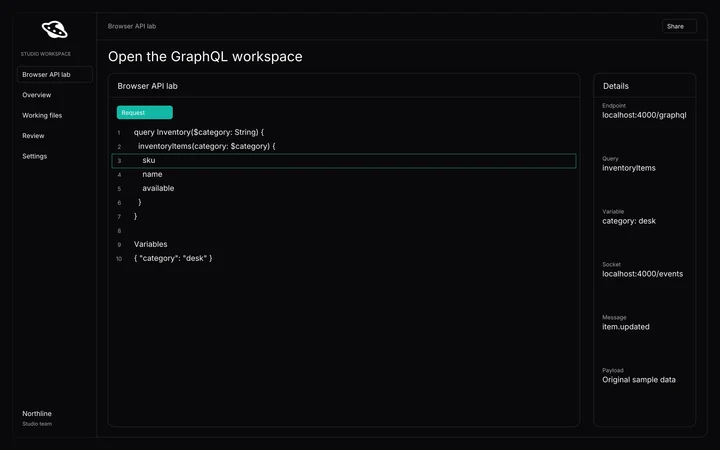Click the item.updated message value

pyautogui.click(x=625, y=327)
